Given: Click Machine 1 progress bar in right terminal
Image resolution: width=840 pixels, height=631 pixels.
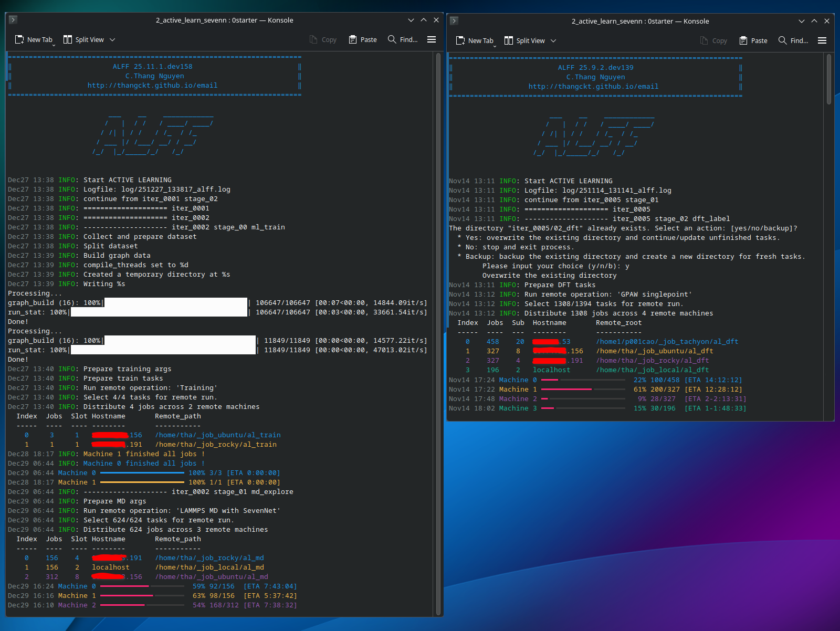Looking at the screenshot, I should (x=583, y=390).
